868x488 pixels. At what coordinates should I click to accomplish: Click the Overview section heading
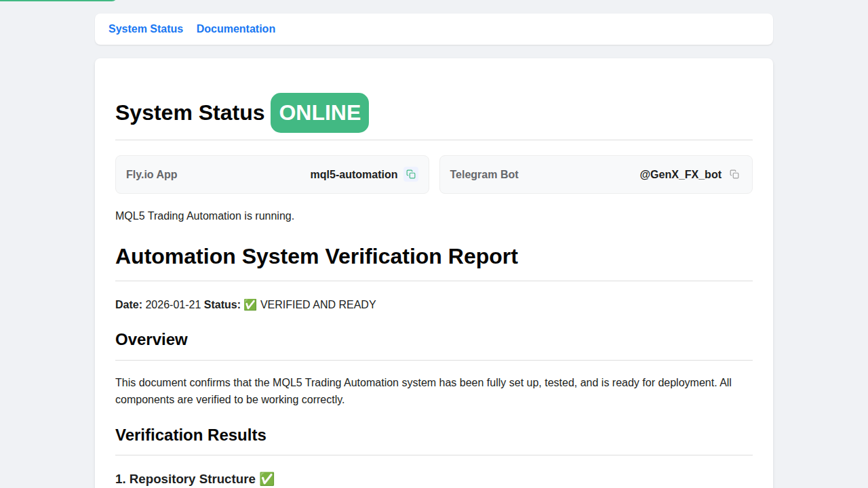click(151, 340)
